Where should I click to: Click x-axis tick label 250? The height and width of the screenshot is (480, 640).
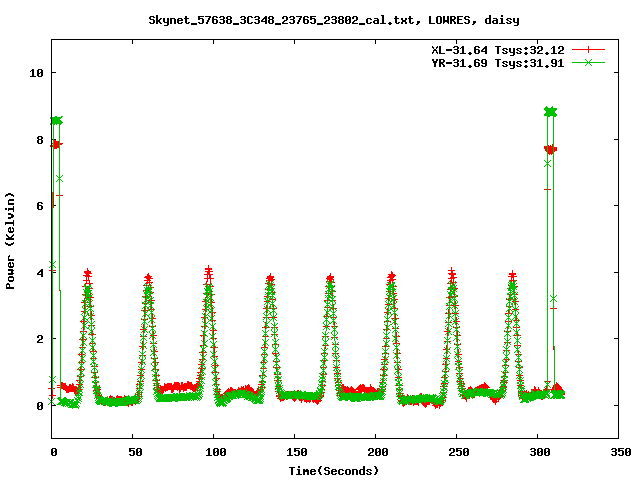(x=458, y=452)
